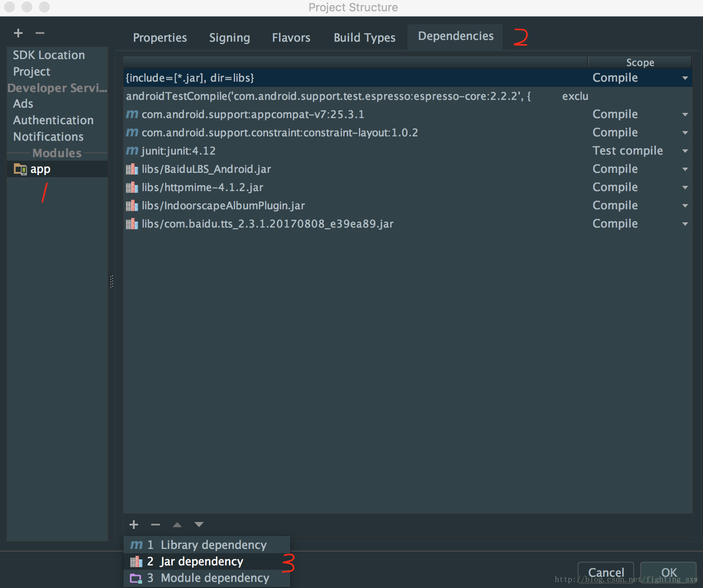
Task: Select the libs/com.baidu.tts_2.3.1 jar row
Action: (x=408, y=224)
